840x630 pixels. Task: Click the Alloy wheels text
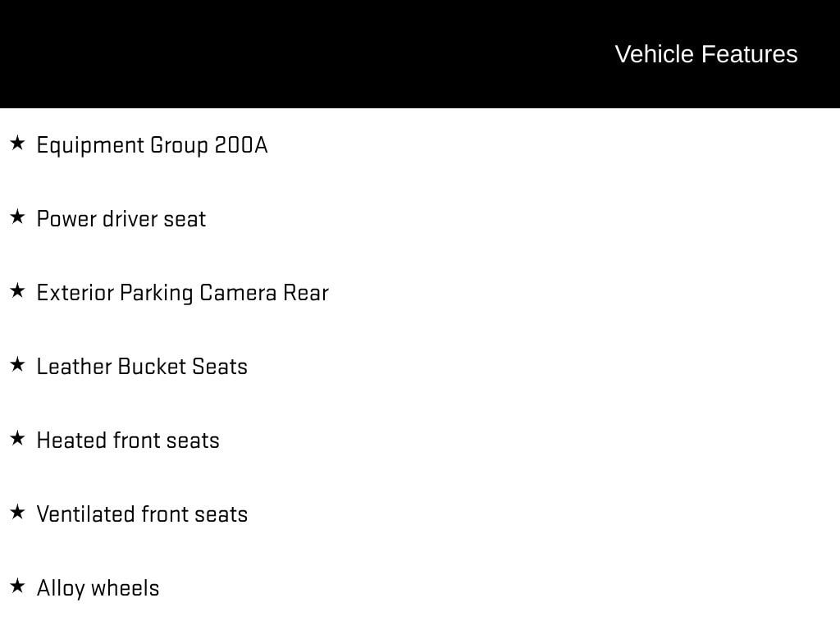[98, 589]
